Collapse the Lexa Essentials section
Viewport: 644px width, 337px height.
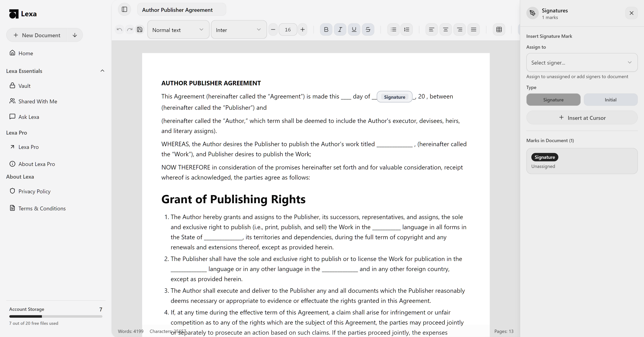[102, 71]
